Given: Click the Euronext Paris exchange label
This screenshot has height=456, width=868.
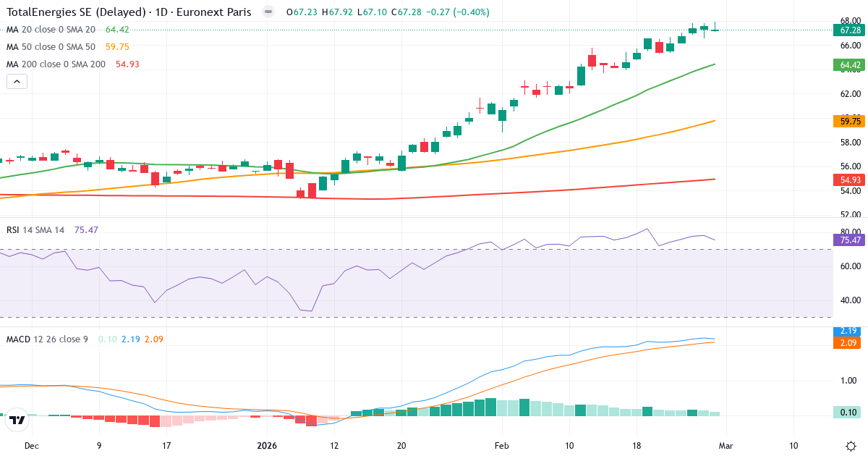Looking at the screenshot, I should (216, 12).
